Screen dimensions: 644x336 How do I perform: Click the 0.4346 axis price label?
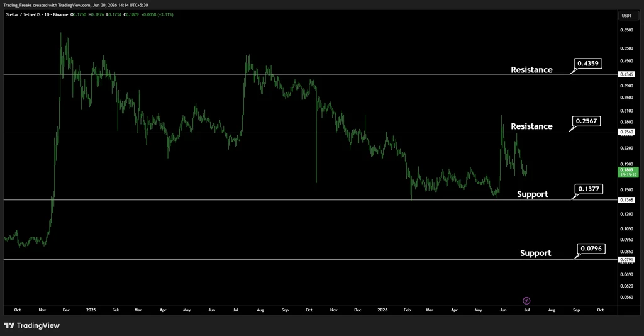(626, 74)
